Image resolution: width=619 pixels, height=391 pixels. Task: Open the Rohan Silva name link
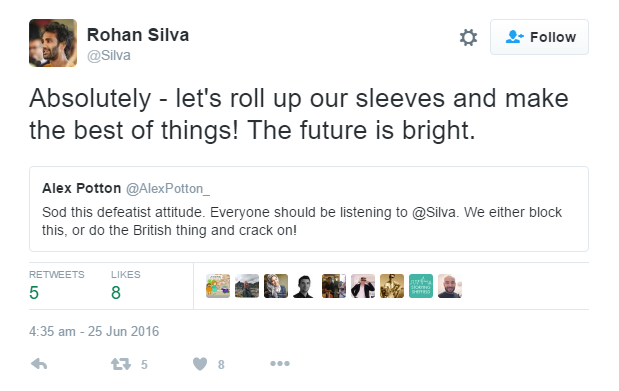[138, 35]
